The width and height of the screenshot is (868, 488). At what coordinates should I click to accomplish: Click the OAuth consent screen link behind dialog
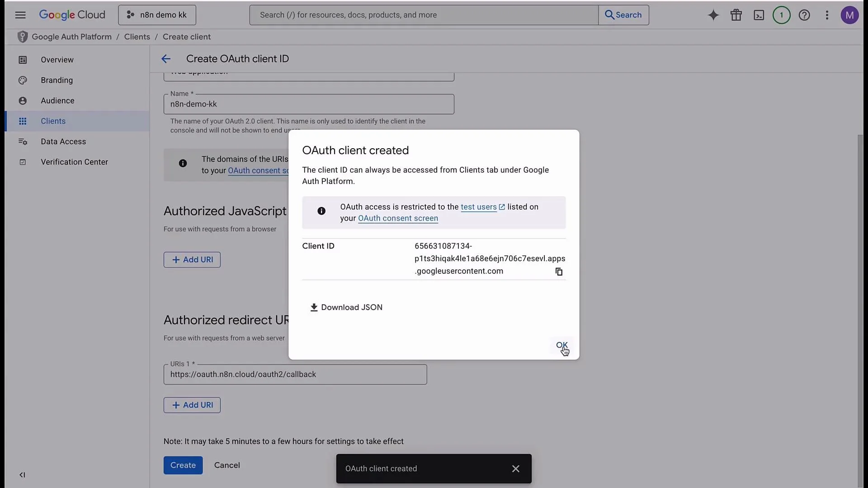point(258,170)
